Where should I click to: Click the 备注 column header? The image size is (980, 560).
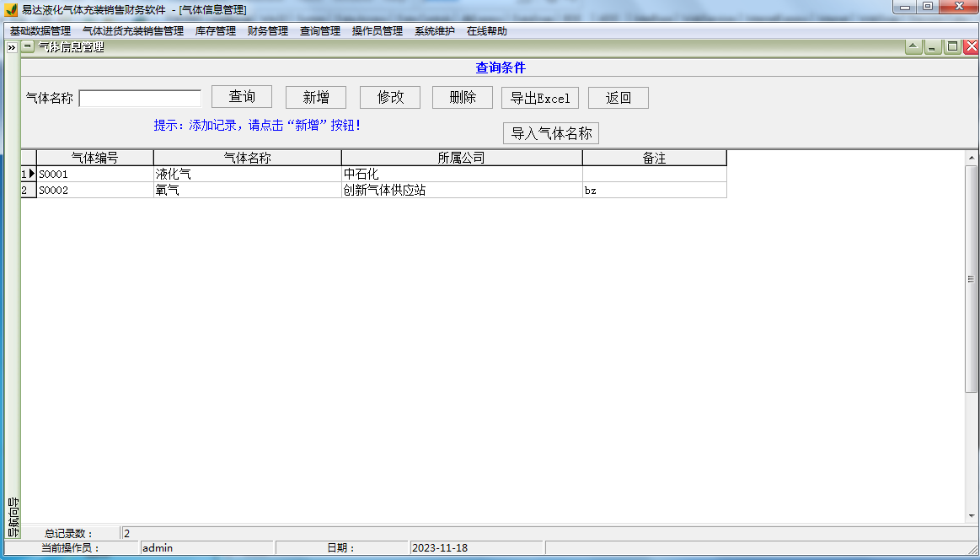[655, 158]
